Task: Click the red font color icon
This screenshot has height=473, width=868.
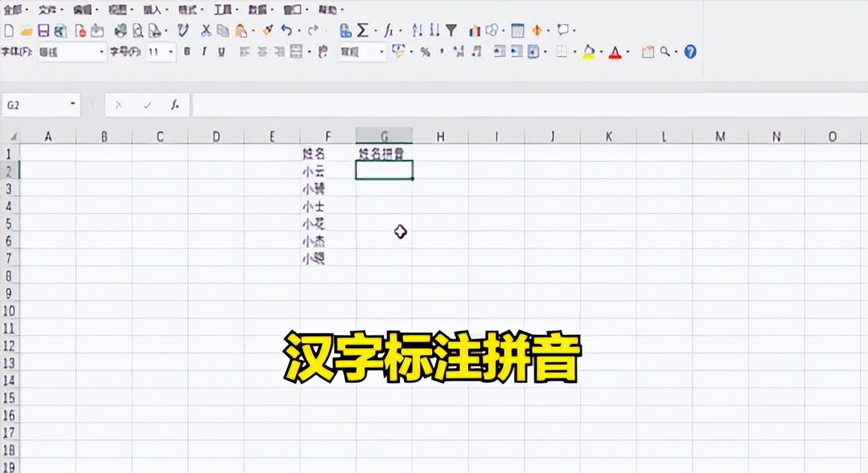Action: coord(615,52)
